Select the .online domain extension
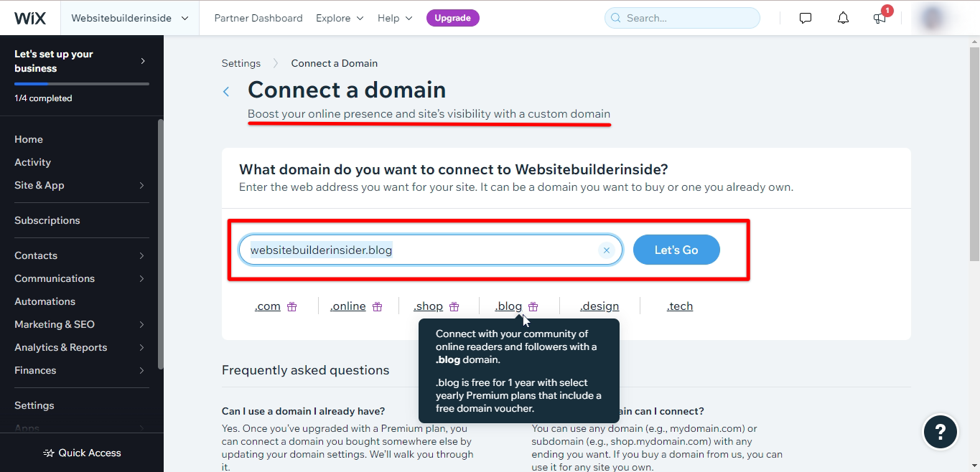 [348, 306]
